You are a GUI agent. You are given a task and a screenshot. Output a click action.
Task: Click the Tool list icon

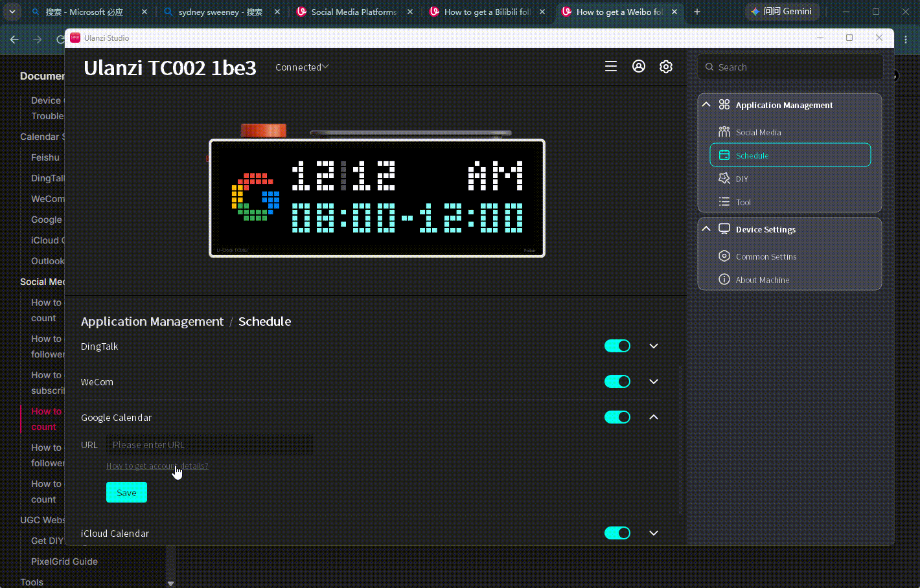(724, 202)
